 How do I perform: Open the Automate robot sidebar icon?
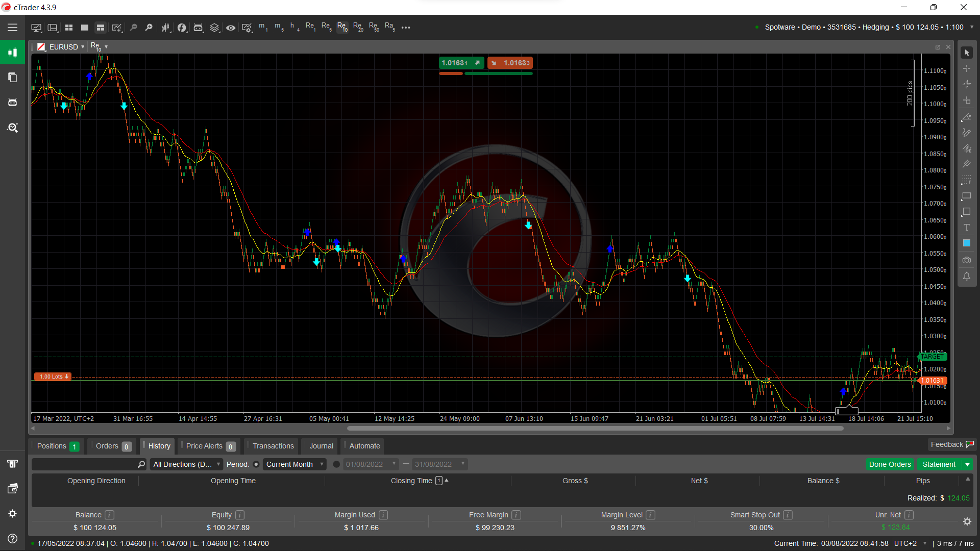click(x=12, y=102)
